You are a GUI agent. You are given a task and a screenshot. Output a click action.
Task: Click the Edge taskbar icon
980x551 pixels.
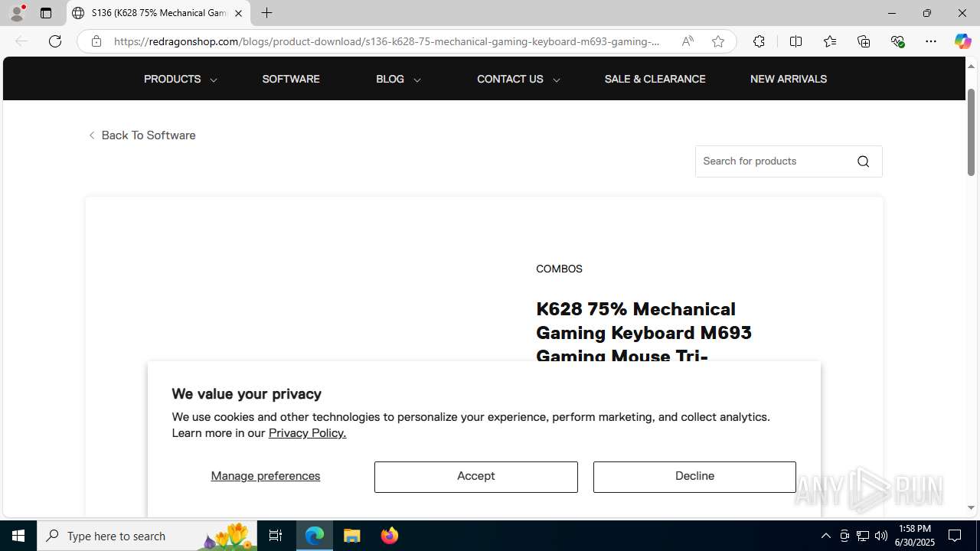click(x=315, y=536)
